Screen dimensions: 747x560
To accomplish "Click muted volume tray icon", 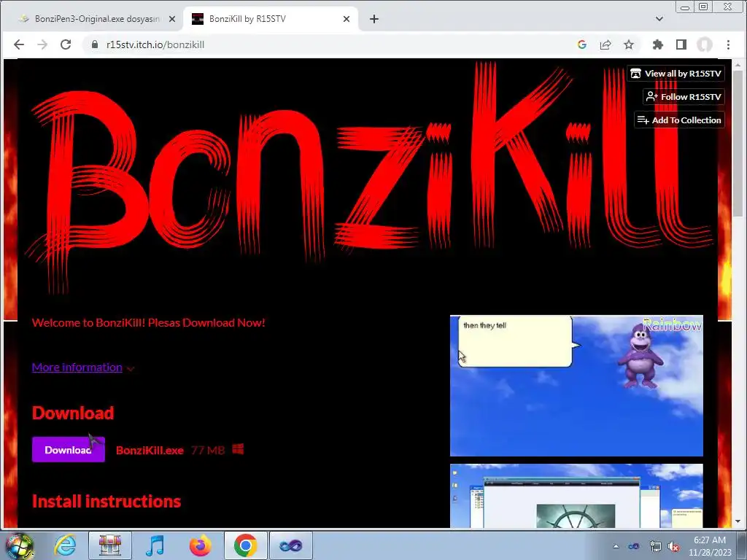I will [x=673, y=546].
